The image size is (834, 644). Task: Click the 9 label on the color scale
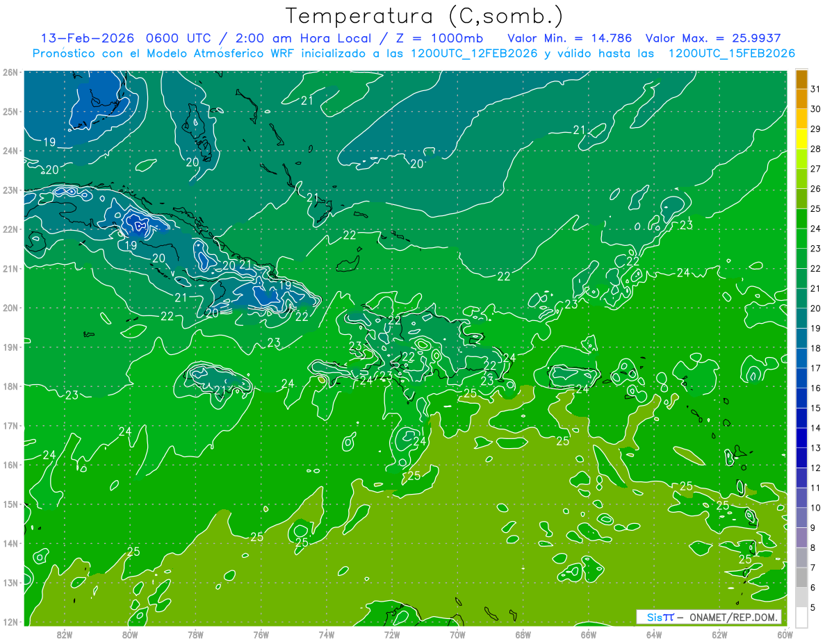point(812,528)
